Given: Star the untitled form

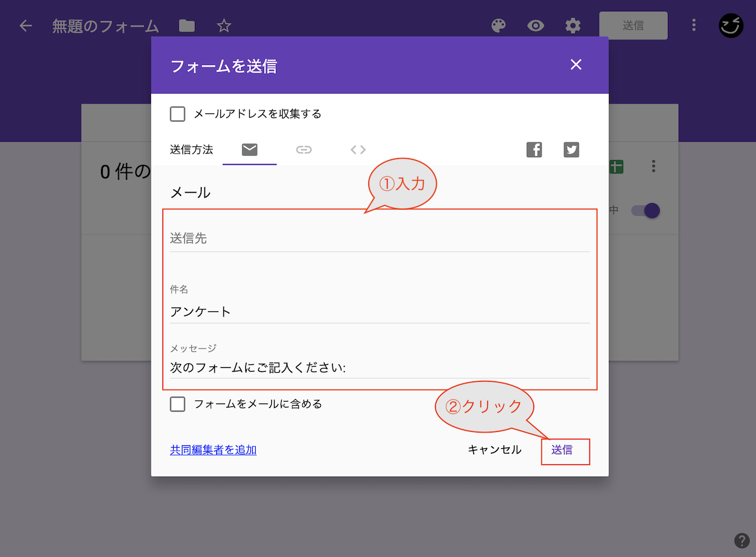Looking at the screenshot, I should click(x=224, y=25).
